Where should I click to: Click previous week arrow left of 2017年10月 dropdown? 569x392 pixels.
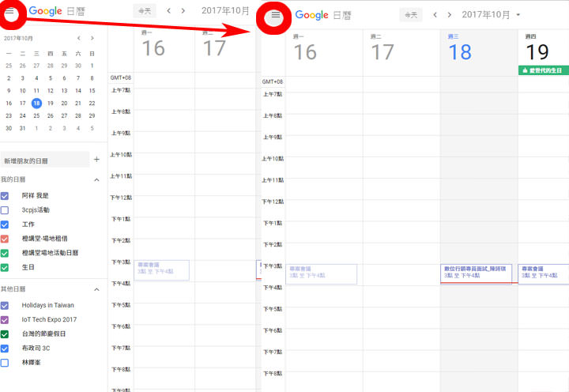(x=435, y=15)
